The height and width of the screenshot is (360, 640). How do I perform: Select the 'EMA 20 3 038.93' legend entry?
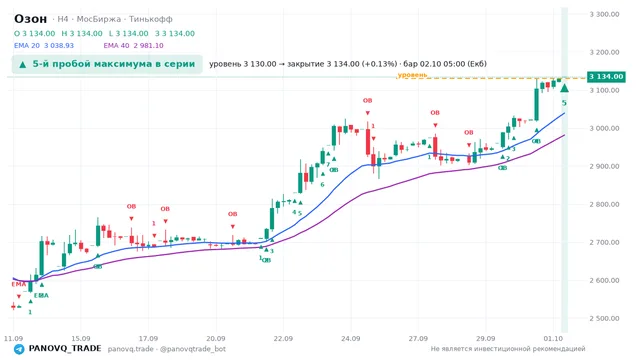tap(44, 45)
